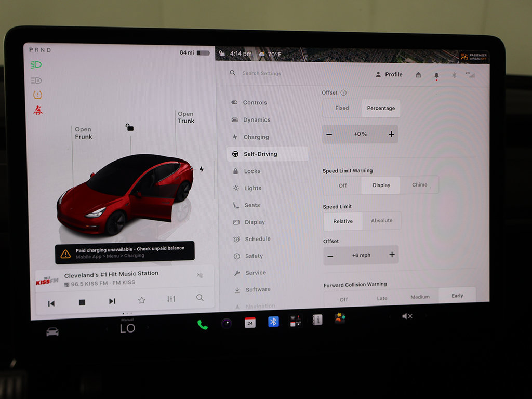Open the notifications bell icon
The height and width of the screenshot is (399, 532).
tap(436, 75)
